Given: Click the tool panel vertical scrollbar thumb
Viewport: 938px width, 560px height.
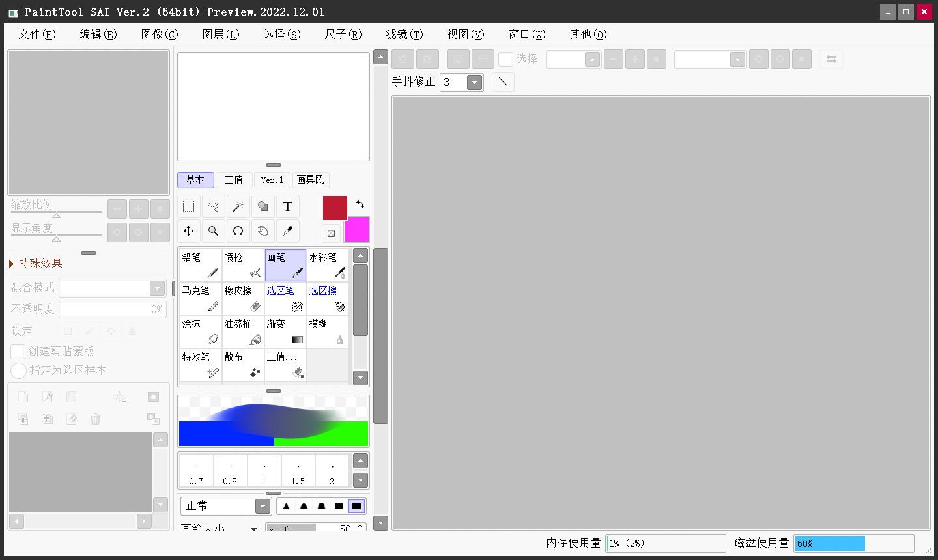Looking at the screenshot, I should click(x=381, y=336).
